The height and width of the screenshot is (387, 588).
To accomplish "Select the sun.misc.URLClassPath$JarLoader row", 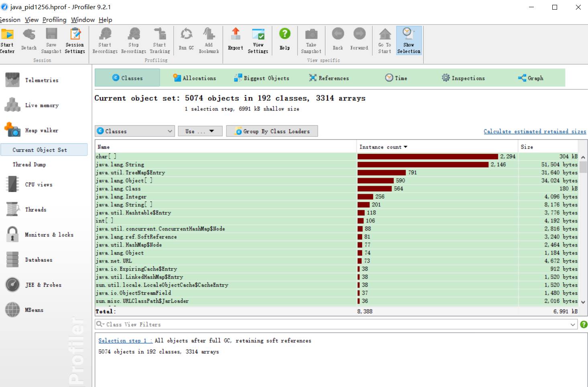I will click(337, 301).
